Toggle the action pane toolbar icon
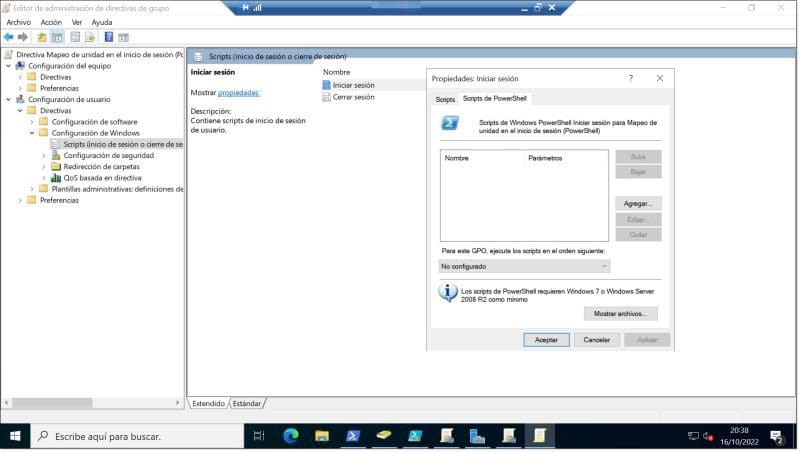Image resolution: width=800 pixels, height=452 pixels. pyautogui.click(x=123, y=37)
